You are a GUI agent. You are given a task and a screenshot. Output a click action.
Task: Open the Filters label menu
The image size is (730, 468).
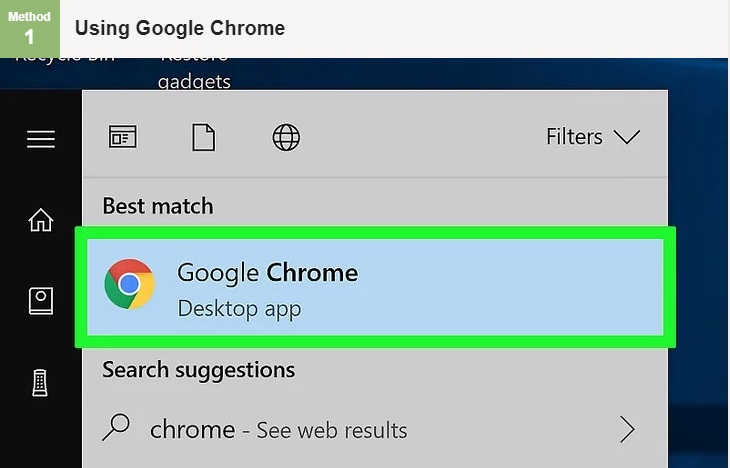tap(574, 137)
